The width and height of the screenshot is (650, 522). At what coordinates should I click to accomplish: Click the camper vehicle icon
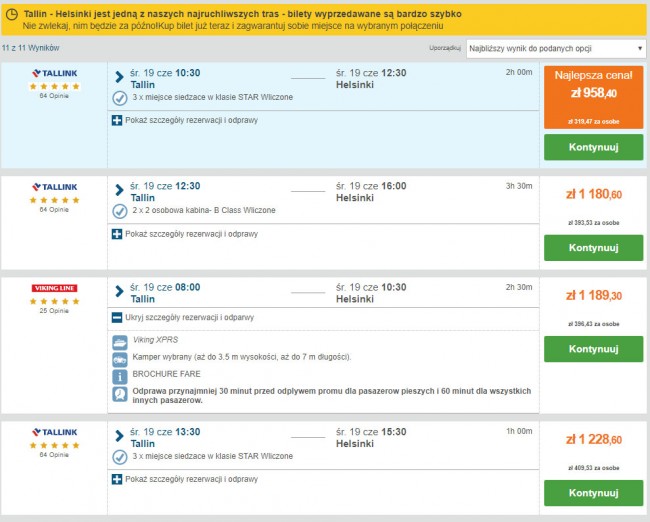(120, 360)
